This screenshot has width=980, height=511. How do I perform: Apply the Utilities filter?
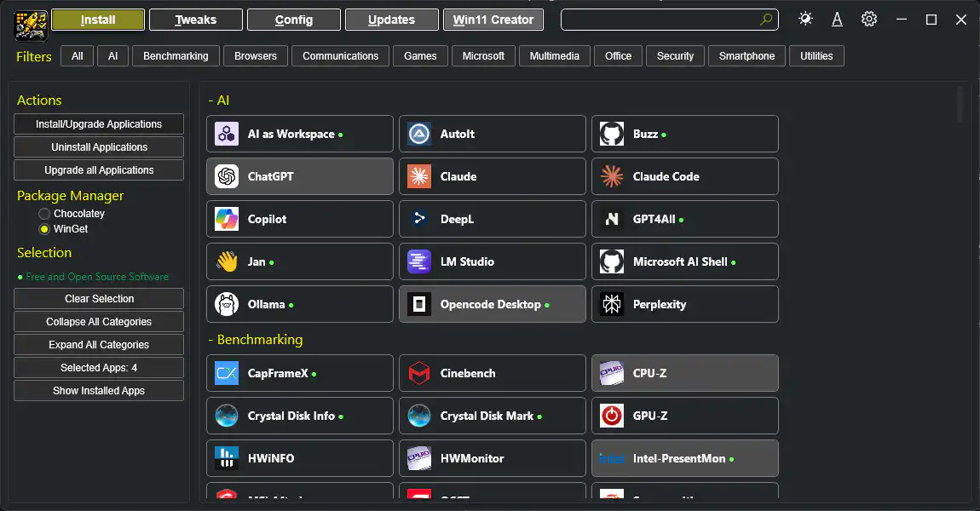tap(816, 55)
